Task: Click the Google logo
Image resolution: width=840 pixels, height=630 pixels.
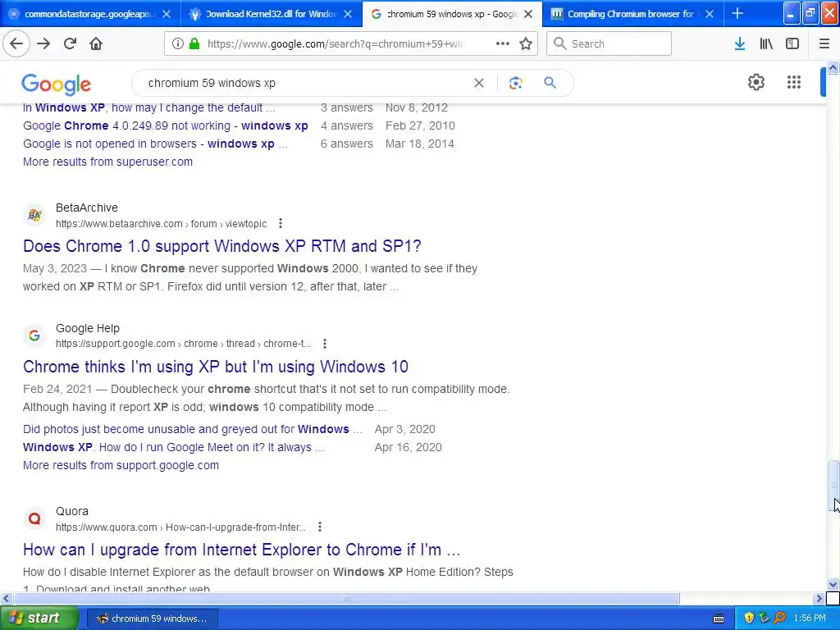Action: click(x=57, y=84)
